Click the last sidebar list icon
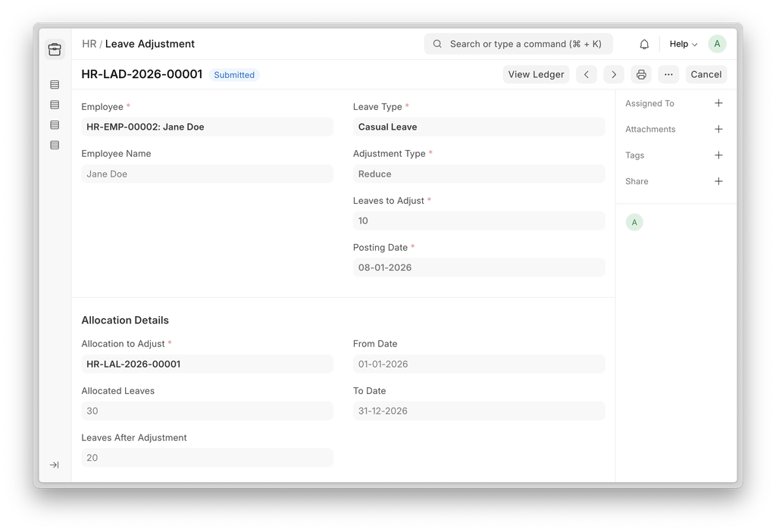 pyautogui.click(x=55, y=145)
